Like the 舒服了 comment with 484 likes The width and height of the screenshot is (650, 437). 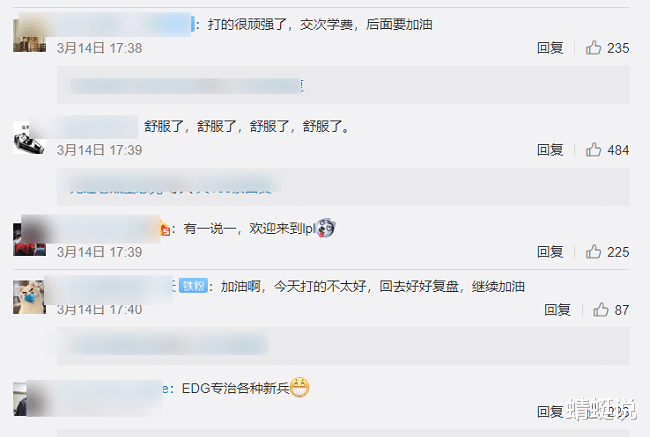(593, 150)
